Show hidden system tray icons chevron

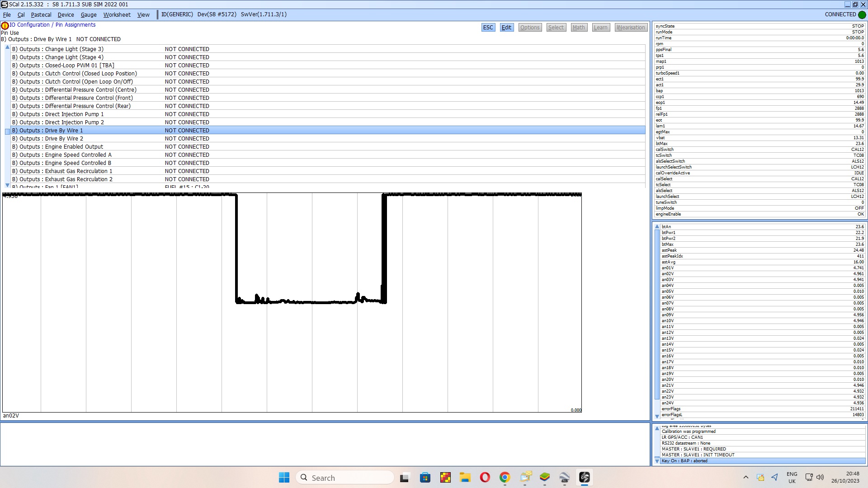[746, 478]
